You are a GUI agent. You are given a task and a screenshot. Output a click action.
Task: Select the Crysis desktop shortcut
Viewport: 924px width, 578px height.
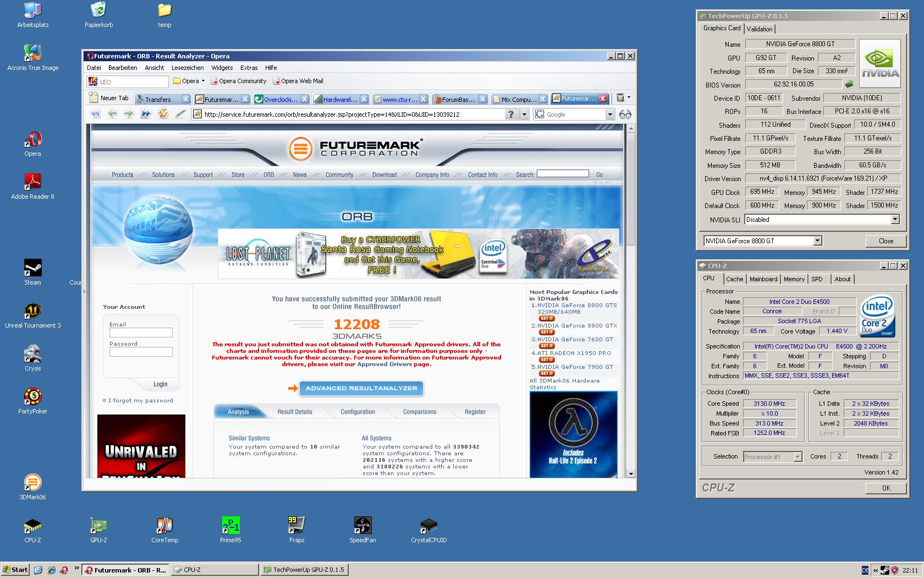pyautogui.click(x=33, y=358)
